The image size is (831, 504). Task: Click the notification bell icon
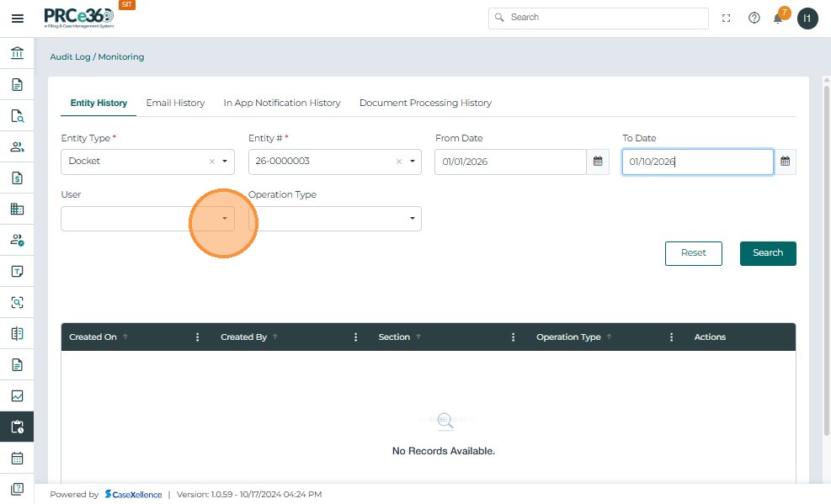click(778, 19)
